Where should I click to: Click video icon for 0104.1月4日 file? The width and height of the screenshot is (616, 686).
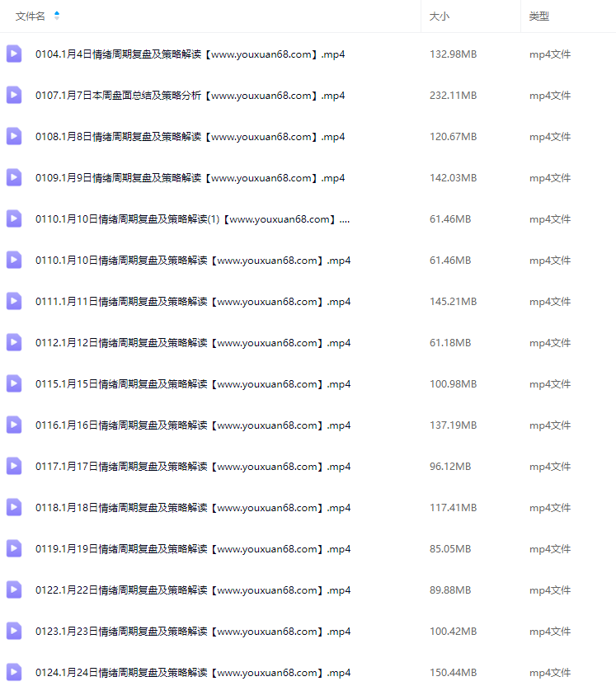(x=14, y=54)
